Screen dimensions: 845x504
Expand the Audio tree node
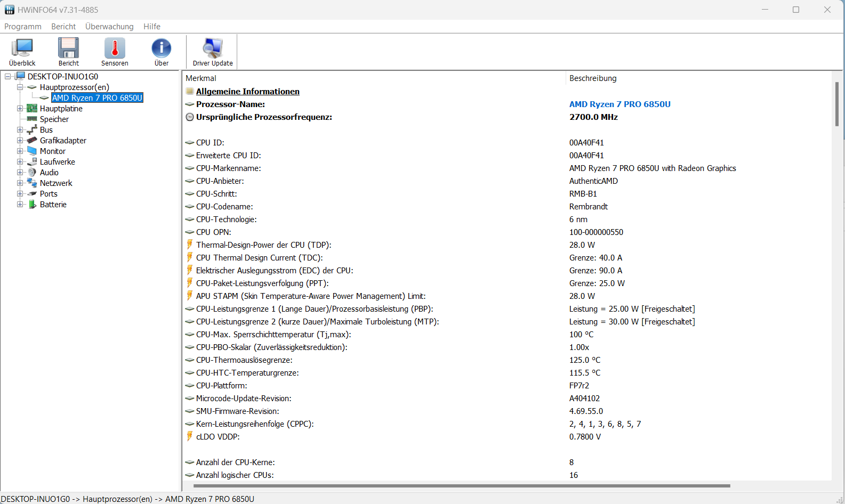(x=20, y=173)
